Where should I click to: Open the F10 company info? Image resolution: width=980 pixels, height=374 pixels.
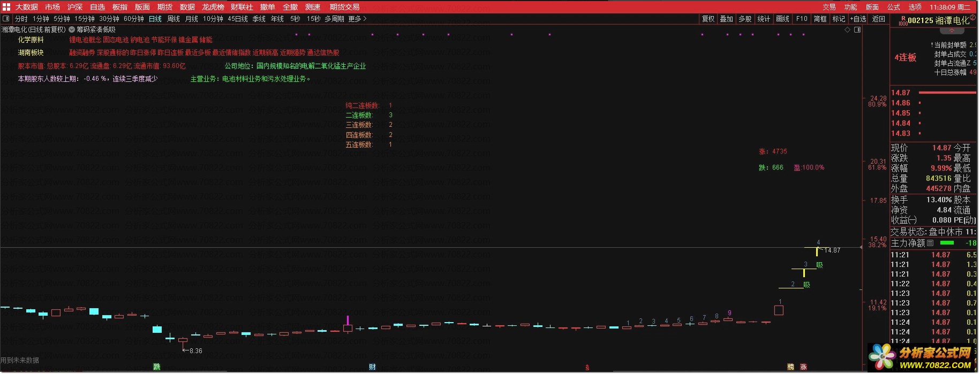pos(802,19)
